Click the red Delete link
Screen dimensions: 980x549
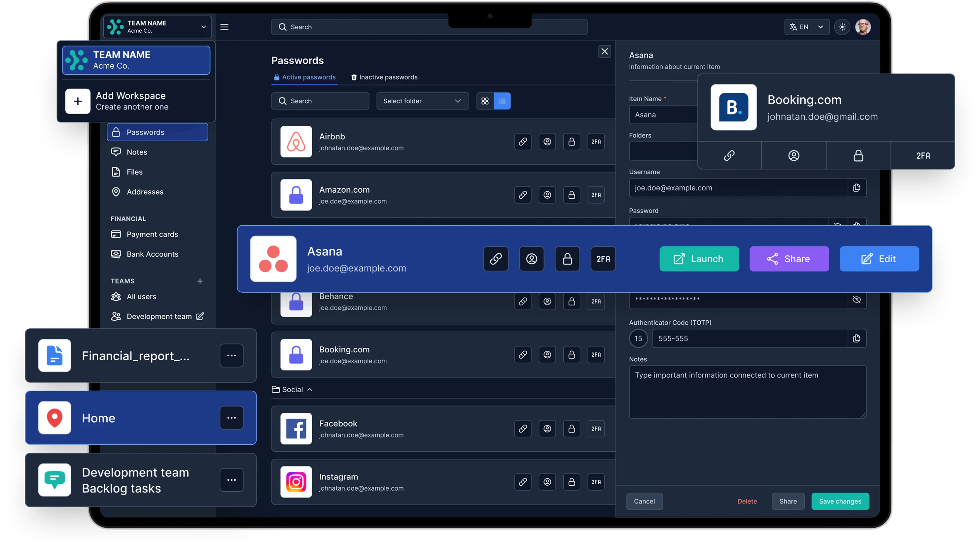[x=747, y=501]
